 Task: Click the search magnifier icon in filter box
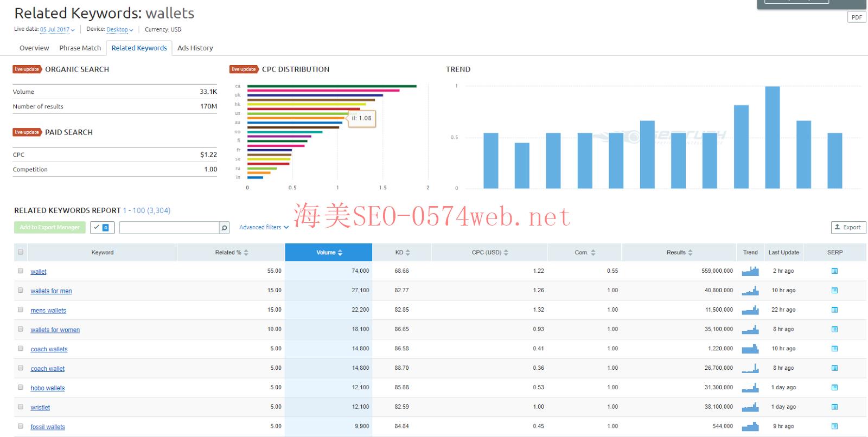coord(224,228)
